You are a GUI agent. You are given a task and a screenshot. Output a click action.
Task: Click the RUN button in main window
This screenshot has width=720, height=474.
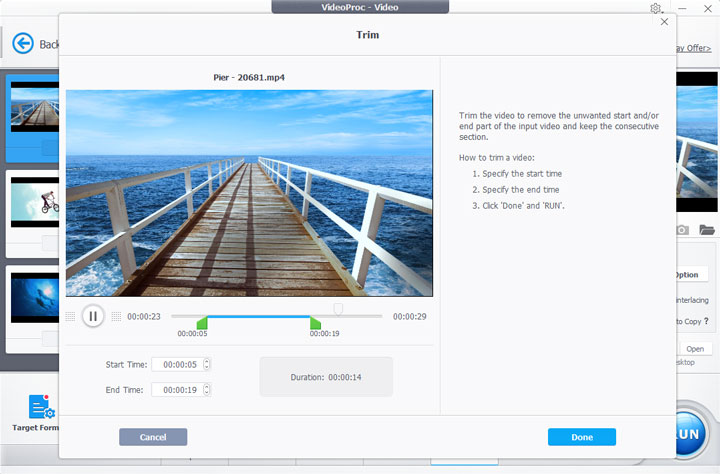click(690, 434)
